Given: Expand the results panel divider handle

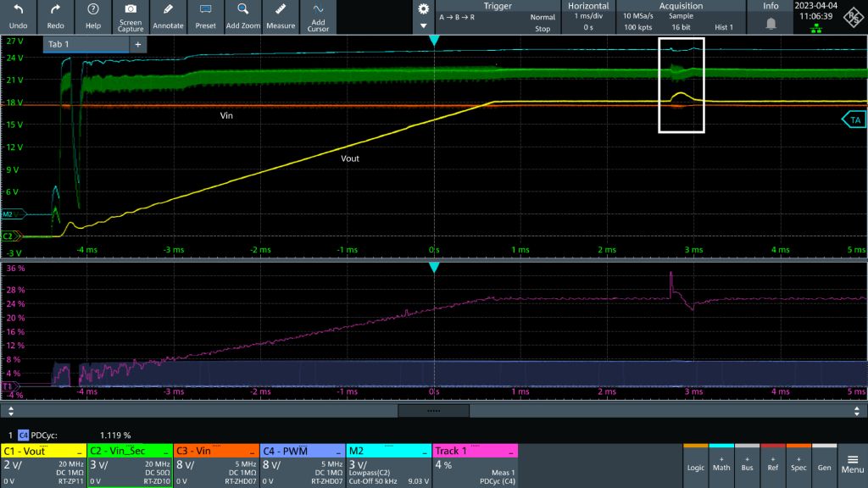Looking at the screenshot, I should pyautogui.click(x=433, y=411).
